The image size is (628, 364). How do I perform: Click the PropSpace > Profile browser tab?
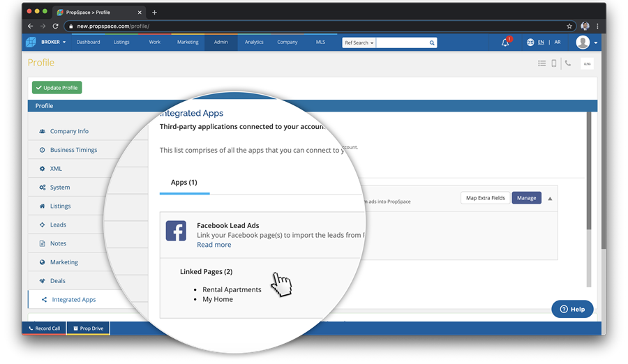coord(98,13)
